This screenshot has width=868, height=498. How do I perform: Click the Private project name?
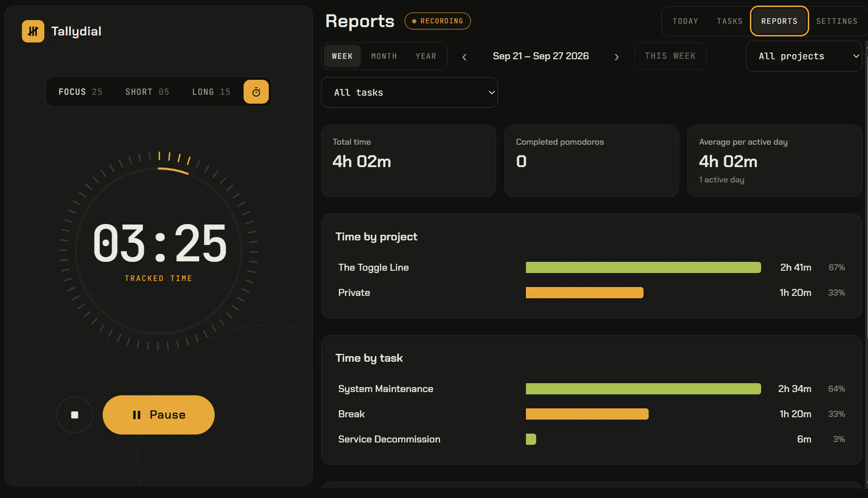(x=354, y=293)
